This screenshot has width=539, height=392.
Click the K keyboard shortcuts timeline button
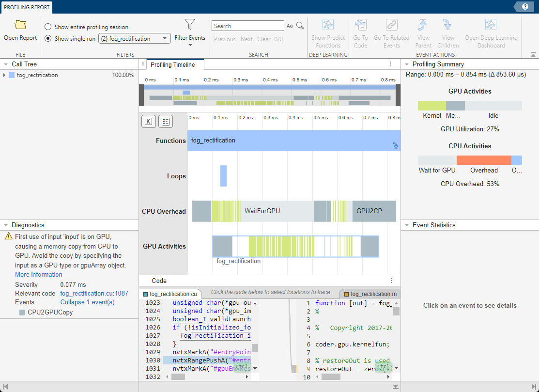point(148,121)
